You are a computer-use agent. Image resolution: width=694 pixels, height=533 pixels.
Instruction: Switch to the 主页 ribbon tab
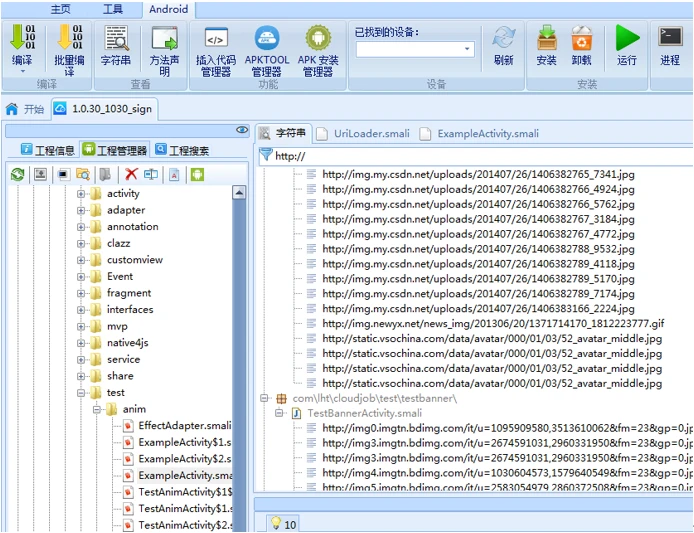point(60,9)
